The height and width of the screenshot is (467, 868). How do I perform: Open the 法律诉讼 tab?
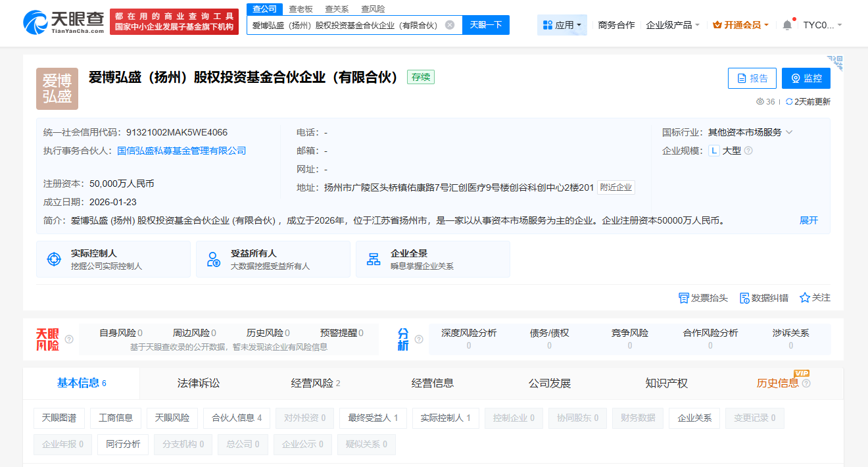[198, 383]
